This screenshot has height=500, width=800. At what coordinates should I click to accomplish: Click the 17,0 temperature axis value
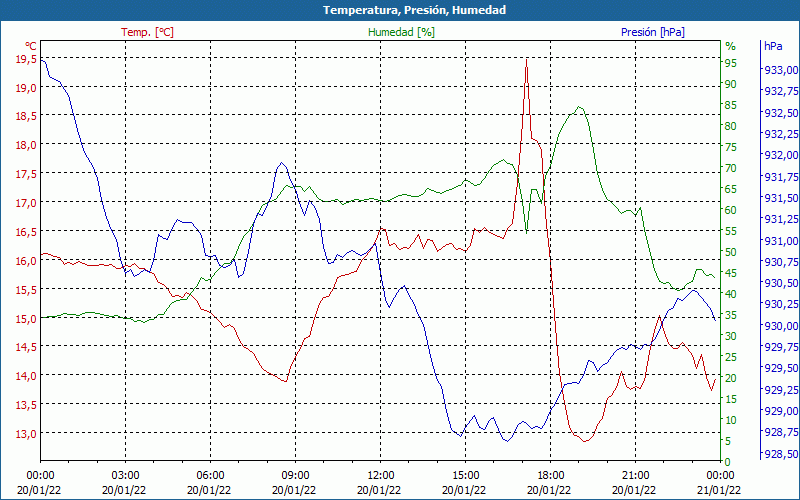point(27,203)
